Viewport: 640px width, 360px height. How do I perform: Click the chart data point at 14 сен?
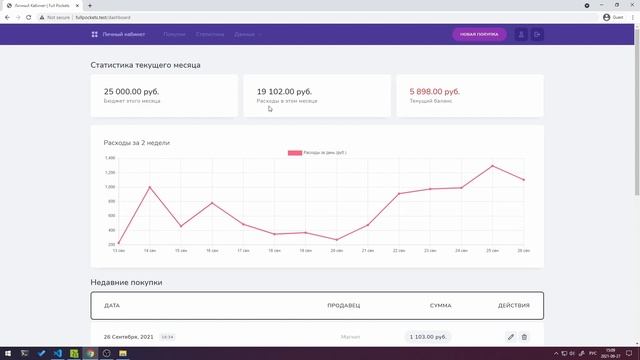pyautogui.click(x=150, y=187)
